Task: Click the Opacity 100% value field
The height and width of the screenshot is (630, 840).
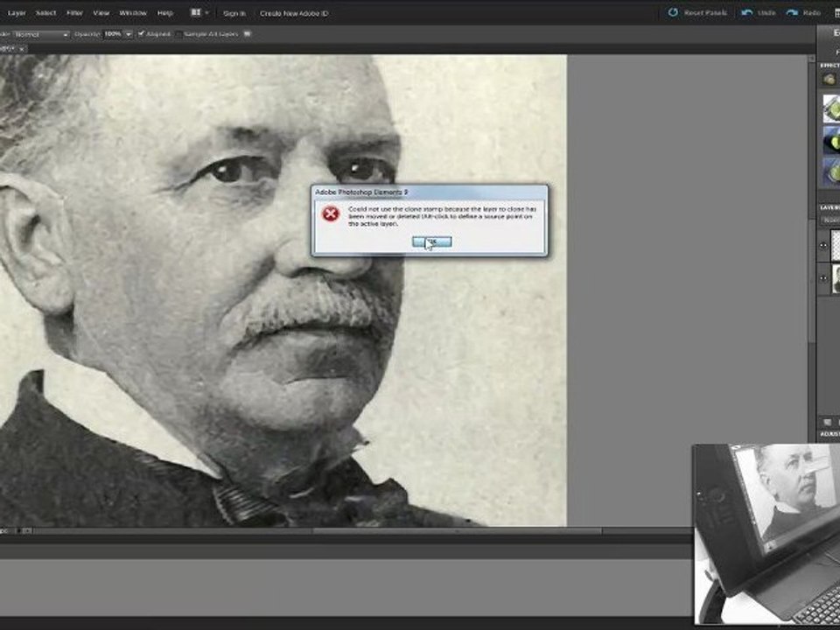Action: (113, 34)
